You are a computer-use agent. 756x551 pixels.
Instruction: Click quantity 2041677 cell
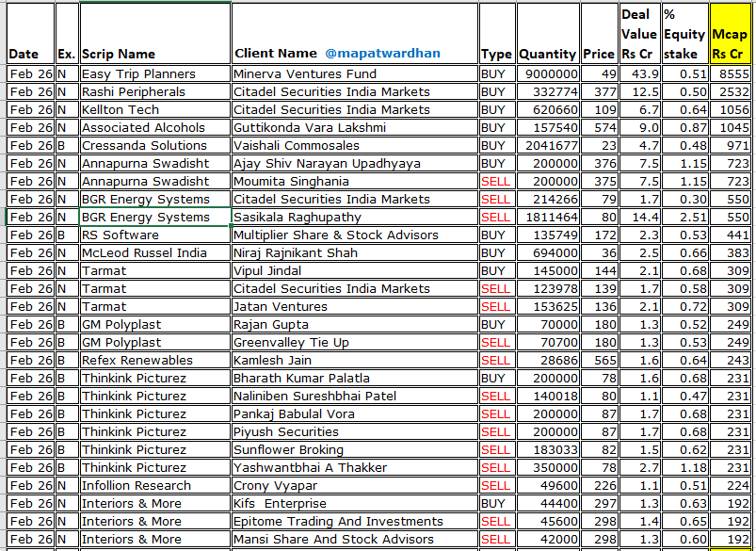pos(548,145)
